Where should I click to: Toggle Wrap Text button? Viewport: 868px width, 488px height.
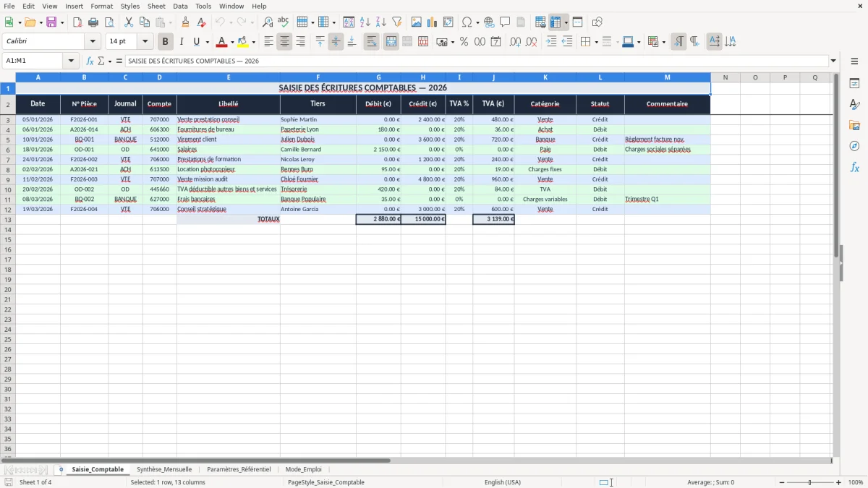click(371, 42)
